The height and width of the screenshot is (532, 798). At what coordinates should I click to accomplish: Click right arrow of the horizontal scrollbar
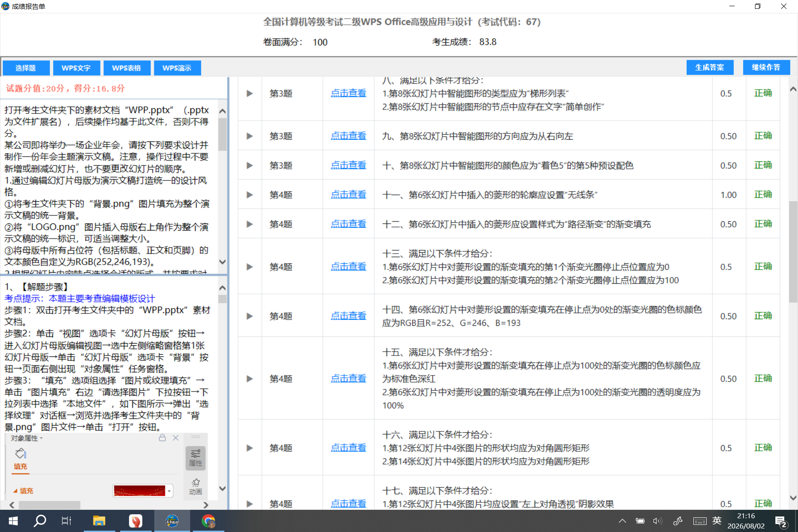(x=206, y=505)
